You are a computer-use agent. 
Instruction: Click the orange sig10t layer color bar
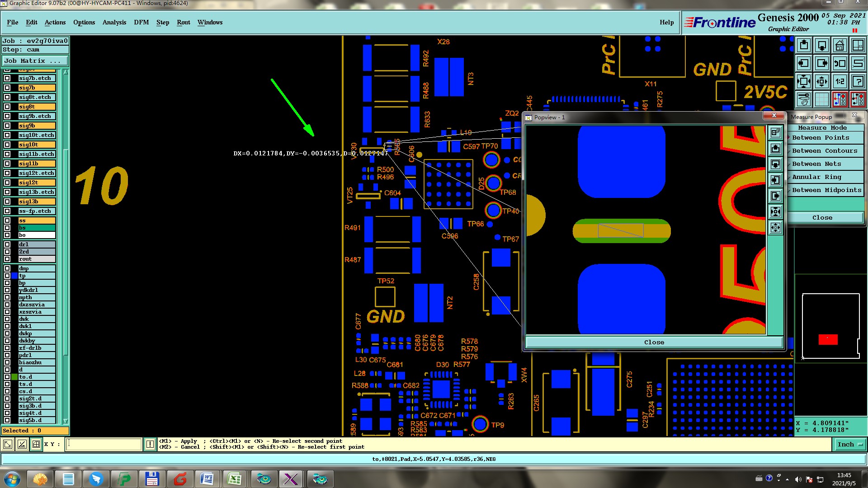coord(37,145)
